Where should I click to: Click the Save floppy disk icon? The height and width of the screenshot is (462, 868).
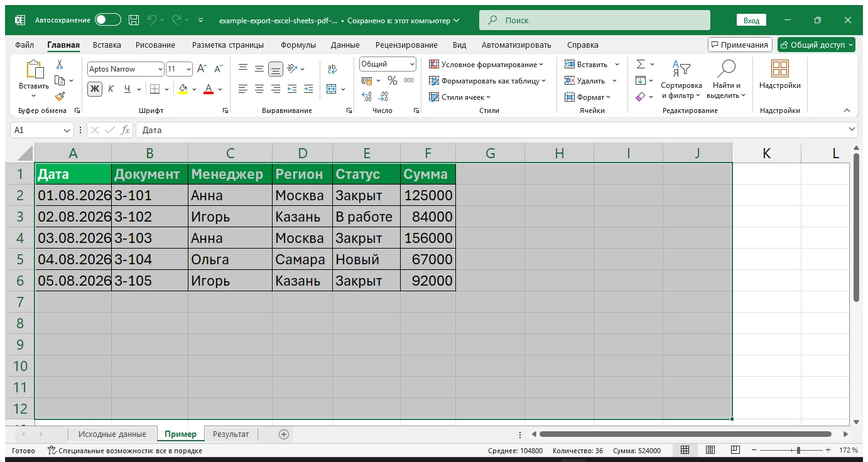pos(134,20)
